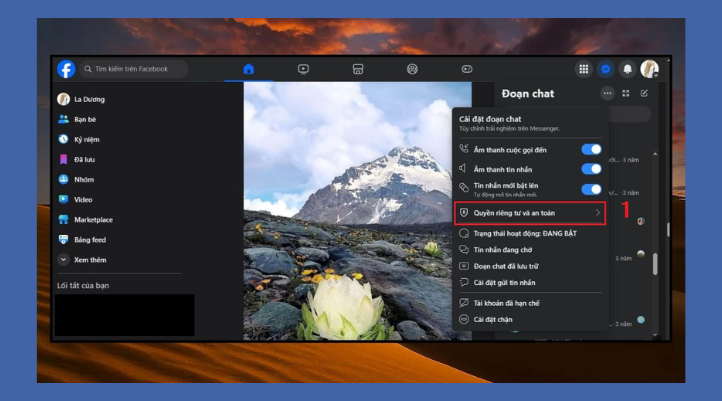Open Bảng feed in left sidebar
The image size is (722, 401).
click(x=82, y=239)
